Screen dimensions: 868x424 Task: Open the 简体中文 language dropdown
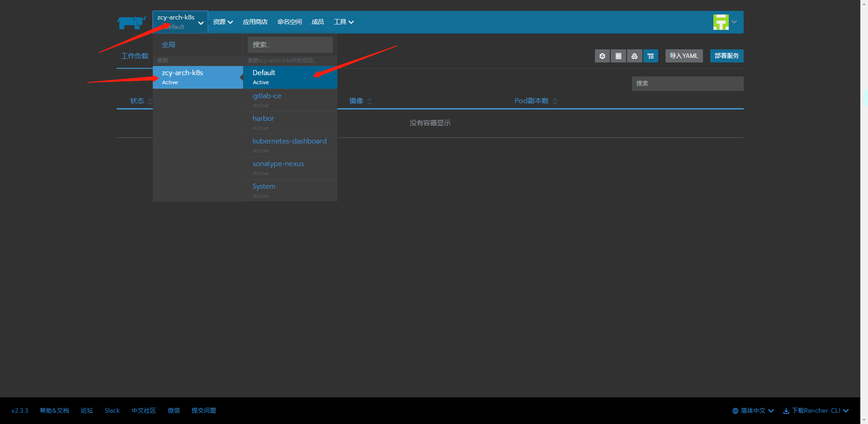coord(753,410)
